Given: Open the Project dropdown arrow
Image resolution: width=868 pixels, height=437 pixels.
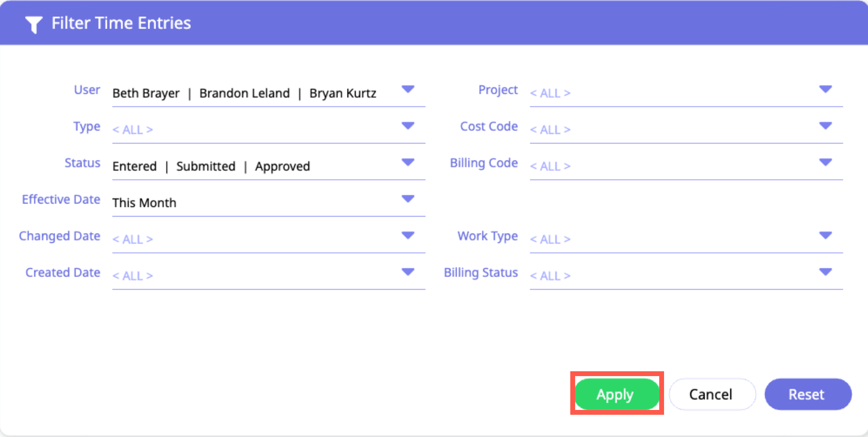Looking at the screenshot, I should click(825, 89).
